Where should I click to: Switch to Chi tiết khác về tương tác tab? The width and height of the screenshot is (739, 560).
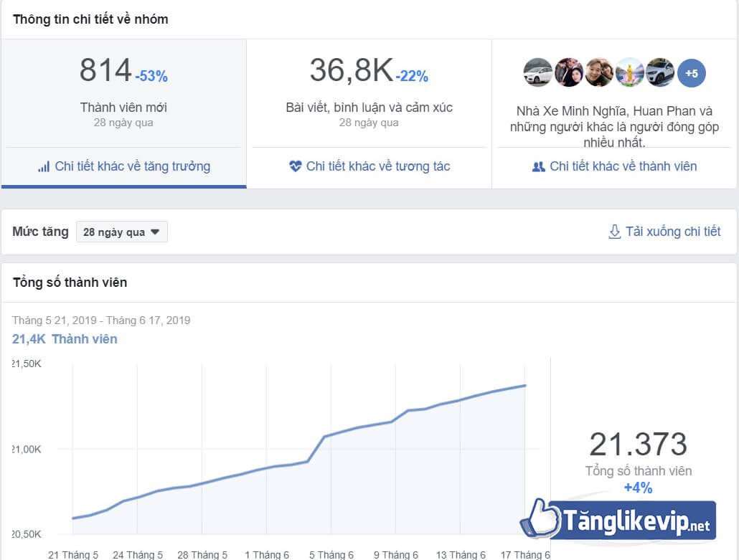pyautogui.click(x=369, y=166)
